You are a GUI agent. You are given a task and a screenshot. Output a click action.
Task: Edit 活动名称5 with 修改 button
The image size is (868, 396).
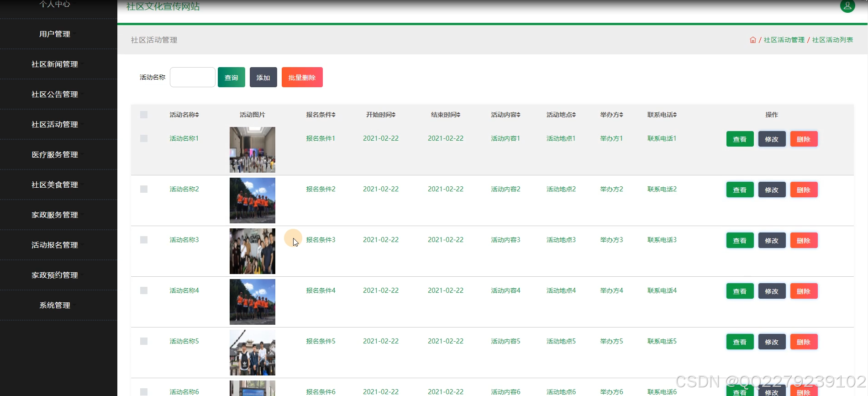coord(772,342)
